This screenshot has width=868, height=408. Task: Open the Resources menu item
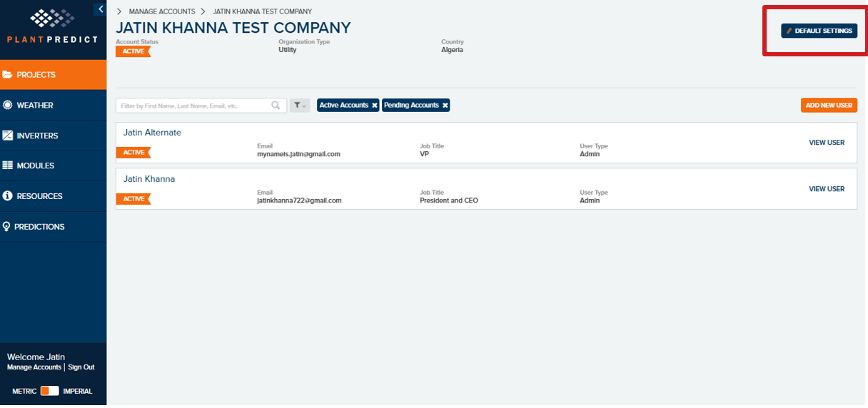tap(54, 196)
